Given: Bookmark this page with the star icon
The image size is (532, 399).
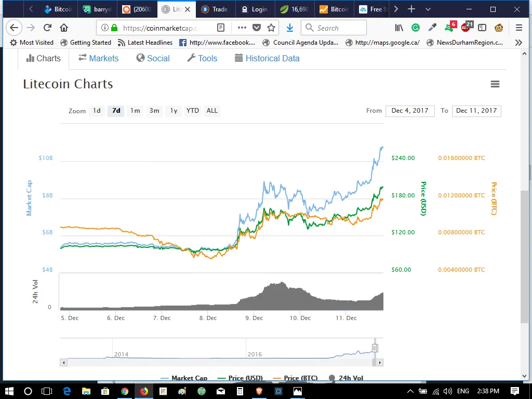Looking at the screenshot, I should [x=271, y=28].
